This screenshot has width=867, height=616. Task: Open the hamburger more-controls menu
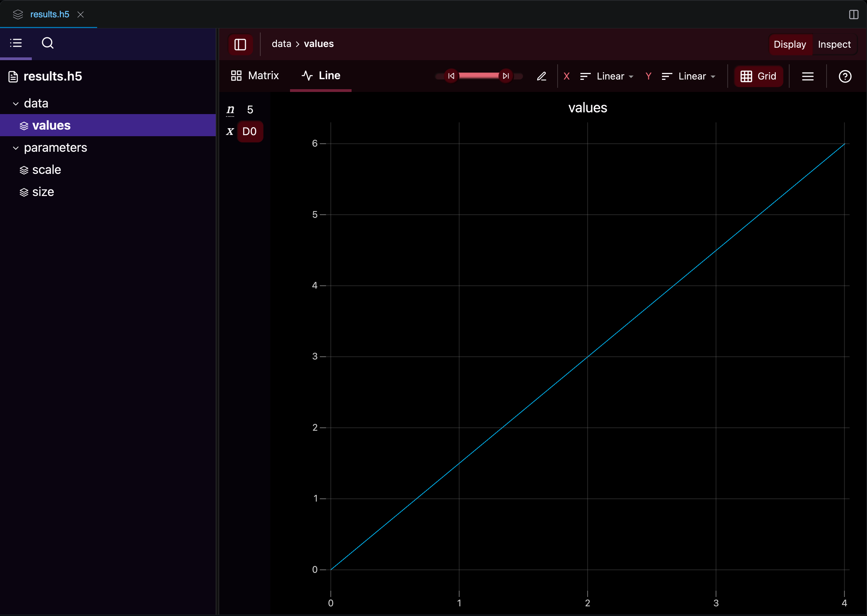click(x=808, y=76)
